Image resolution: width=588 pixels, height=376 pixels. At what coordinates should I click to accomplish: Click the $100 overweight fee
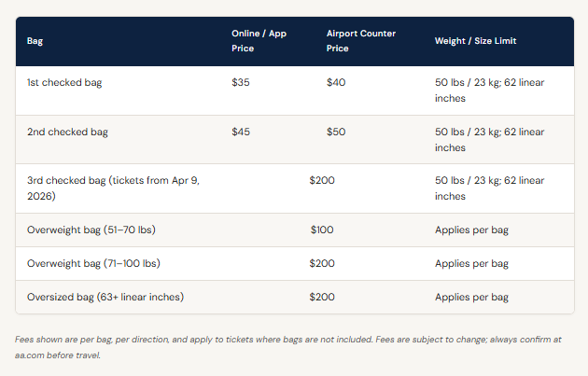tap(322, 230)
